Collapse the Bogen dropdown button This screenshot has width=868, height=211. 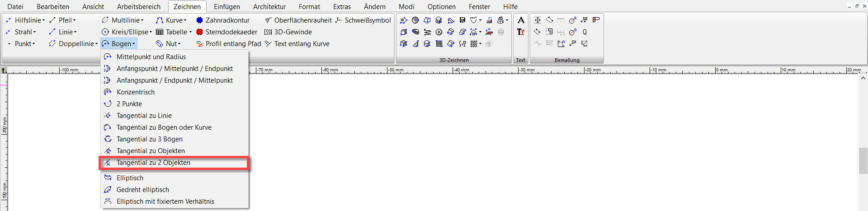118,44
